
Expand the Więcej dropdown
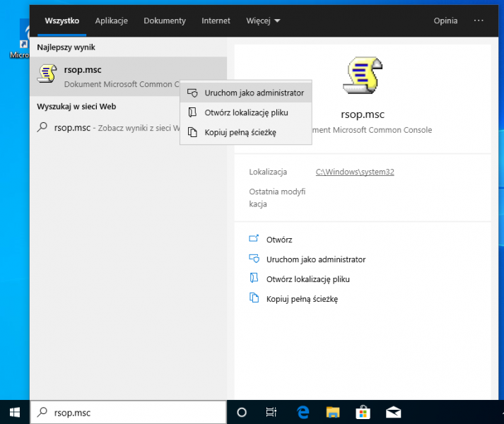pyautogui.click(x=263, y=21)
